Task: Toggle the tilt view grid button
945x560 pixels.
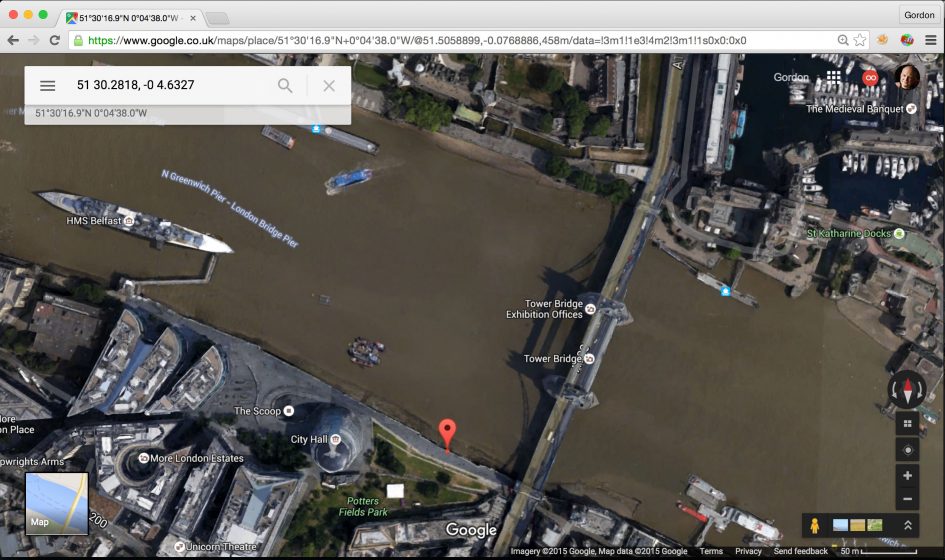Action: tap(907, 424)
